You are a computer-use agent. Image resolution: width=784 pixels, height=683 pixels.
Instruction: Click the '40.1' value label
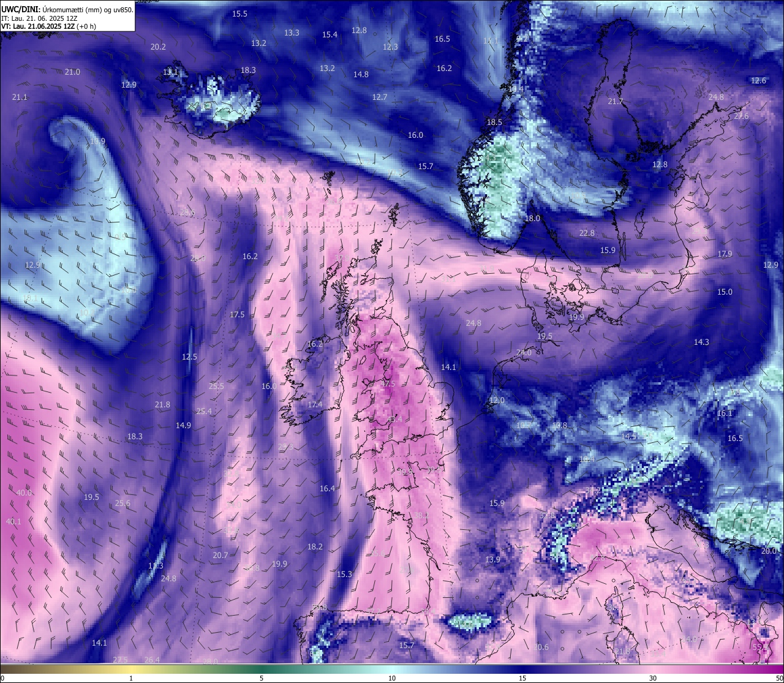(x=13, y=521)
